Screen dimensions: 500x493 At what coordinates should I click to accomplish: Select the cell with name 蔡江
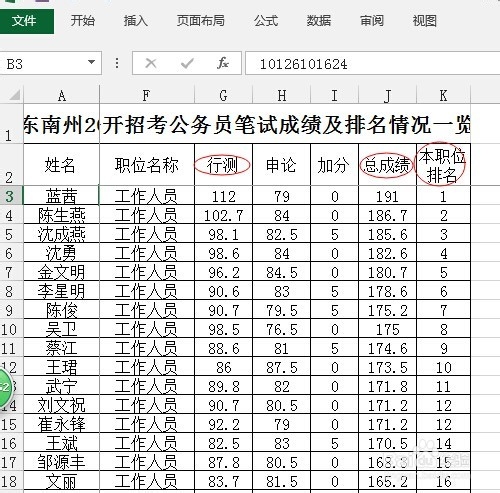click(61, 348)
